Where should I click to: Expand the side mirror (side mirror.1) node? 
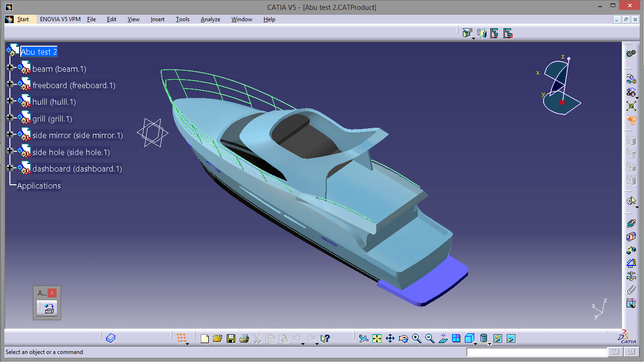[x=10, y=134]
